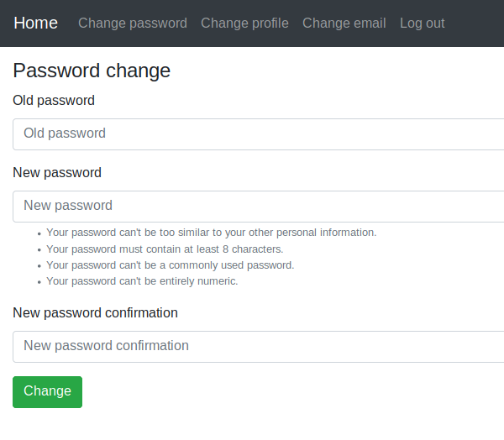Click the "commonly used password" hint text

click(x=170, y=265)
